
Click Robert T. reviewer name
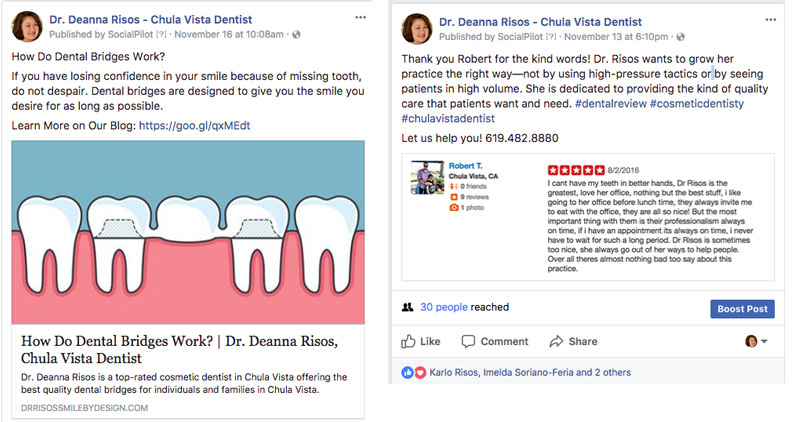(x=466, y=166)
